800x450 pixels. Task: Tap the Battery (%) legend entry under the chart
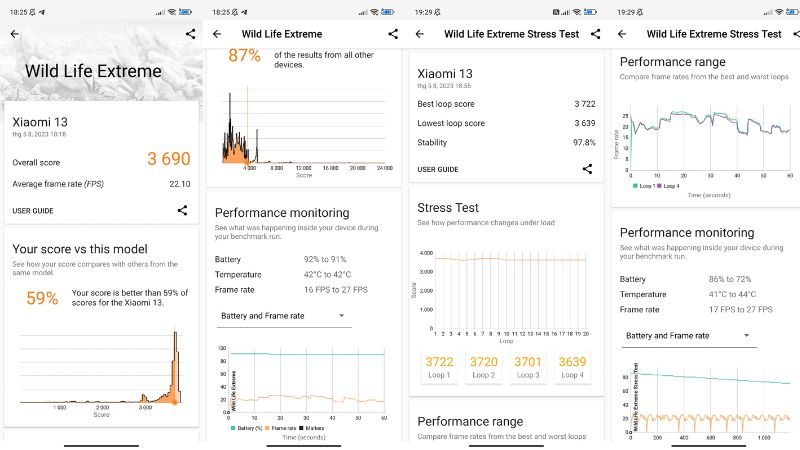coord(246,428)
